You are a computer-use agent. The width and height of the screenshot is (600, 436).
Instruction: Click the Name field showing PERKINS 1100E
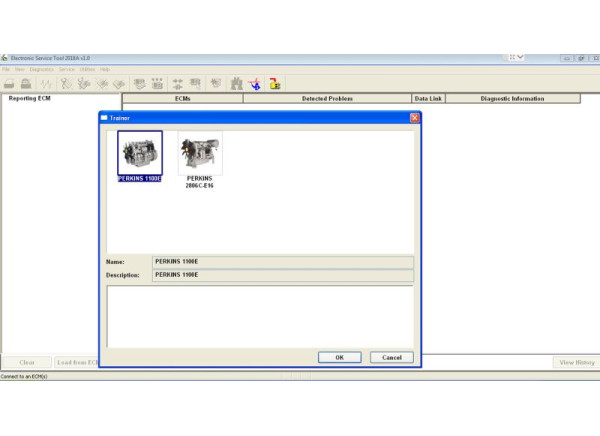(x=282, y=262)
